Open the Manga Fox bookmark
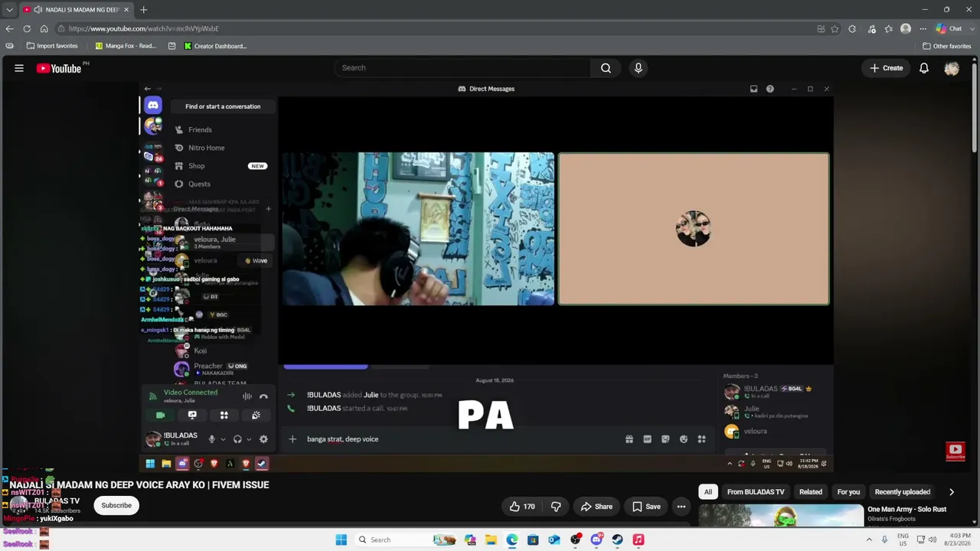This screenshot has height=551, width=980. 126,46
